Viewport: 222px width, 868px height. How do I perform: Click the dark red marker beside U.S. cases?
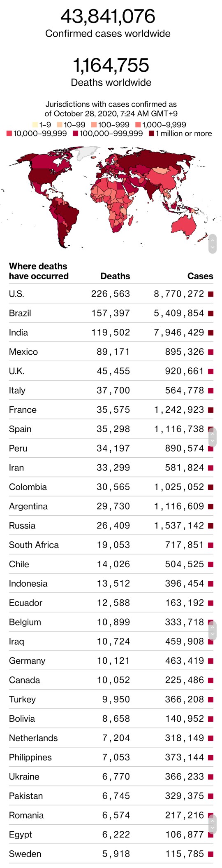click(211, 294)
